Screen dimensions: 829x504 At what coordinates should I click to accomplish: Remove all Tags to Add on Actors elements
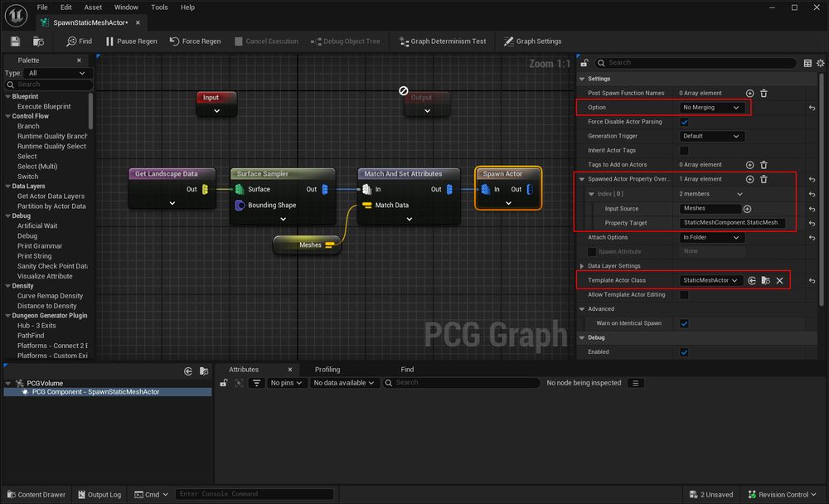764,165
